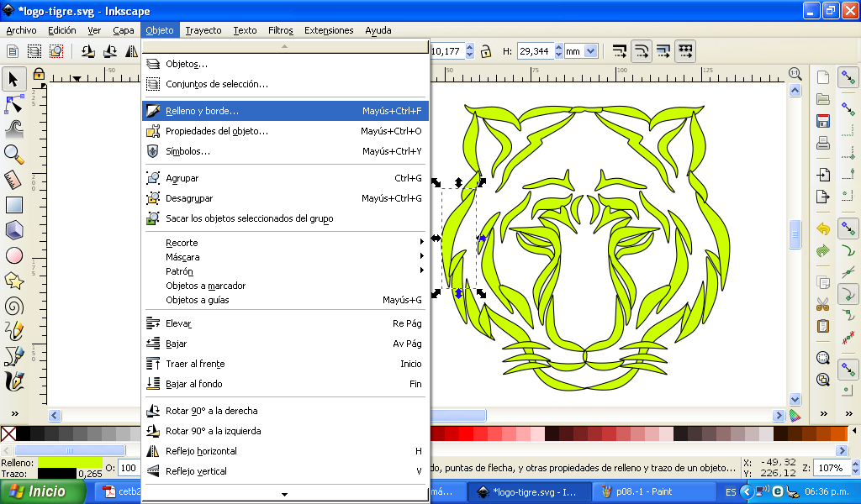Image resolution: width=861 pixels, height=504 pixels.
Task: Click the scissors Cut icon
Action: tap(822, 304)
